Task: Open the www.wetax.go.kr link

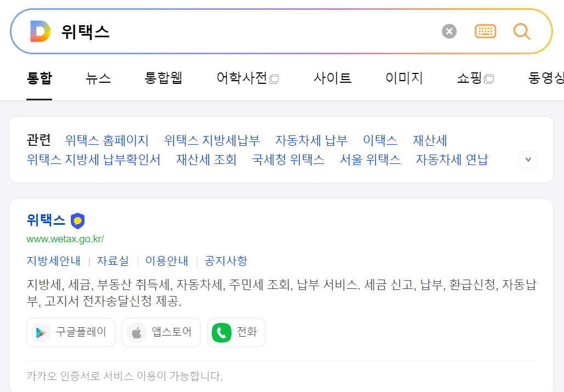Action: [65, 239]
